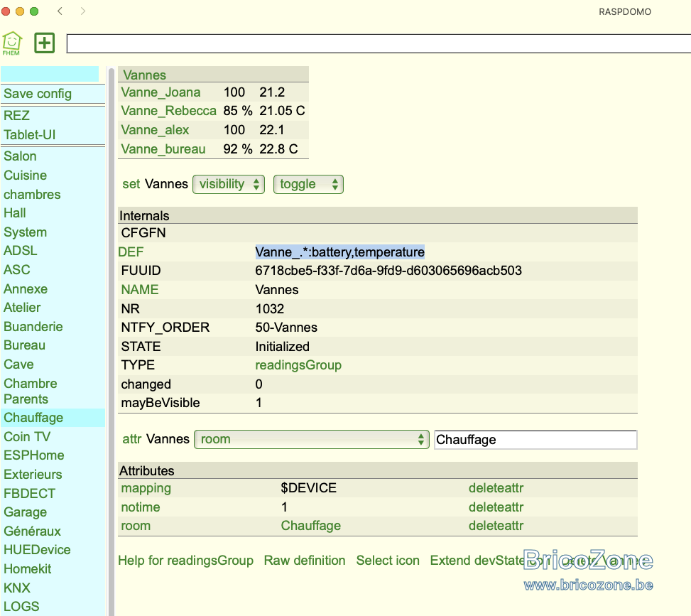Open the ESPHome room
The width and height of the screenshot is (691, 616).
point(34,455)
